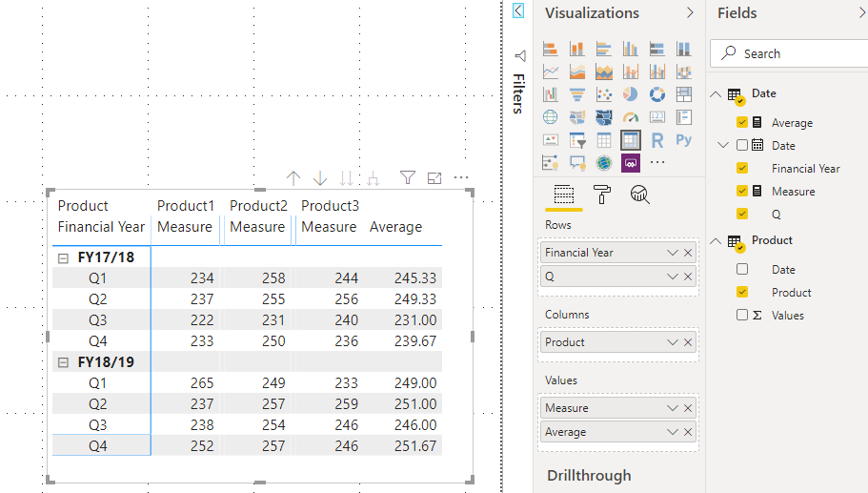Focus the Fields Search box
Viewport: 868px width, 493px height.
[789, 53]
